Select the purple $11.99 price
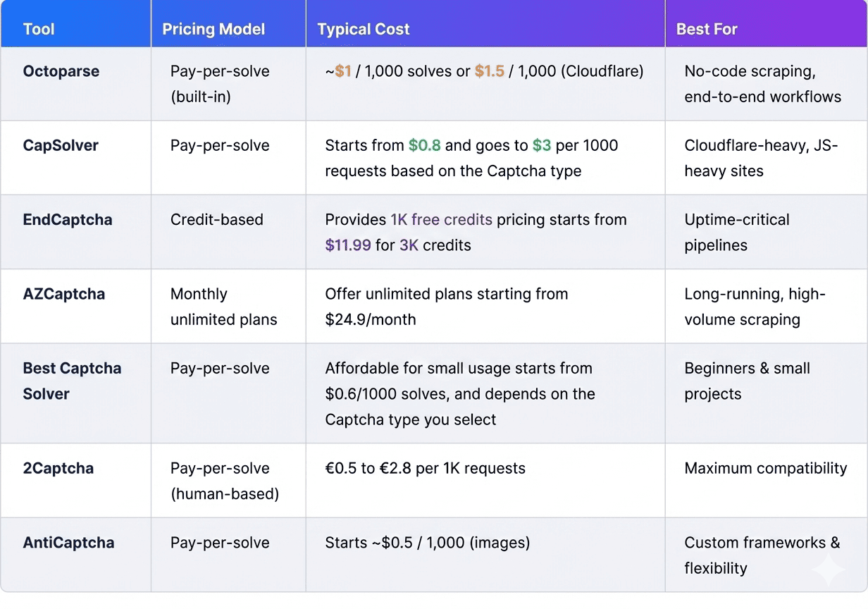Screen dimensions: 868x609 pos(348,245)
